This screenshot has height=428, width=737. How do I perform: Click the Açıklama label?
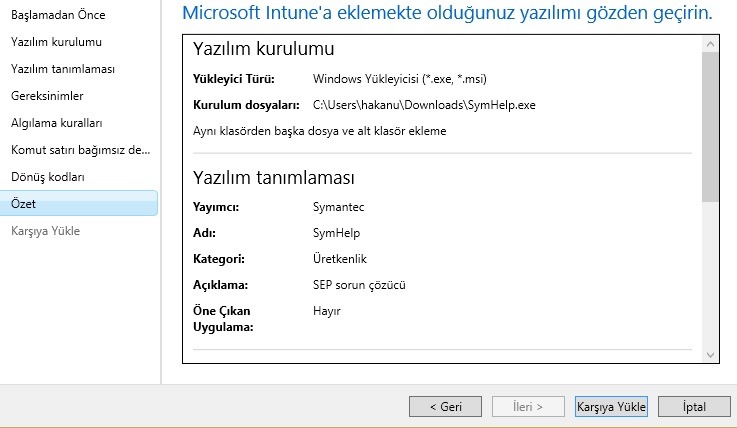point(220,285)
